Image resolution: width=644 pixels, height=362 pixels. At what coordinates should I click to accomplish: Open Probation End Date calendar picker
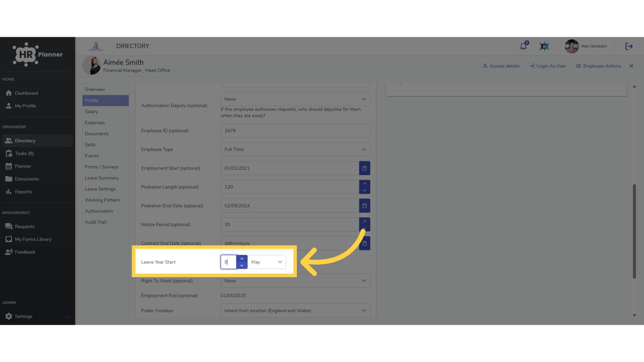click(365, 206)
